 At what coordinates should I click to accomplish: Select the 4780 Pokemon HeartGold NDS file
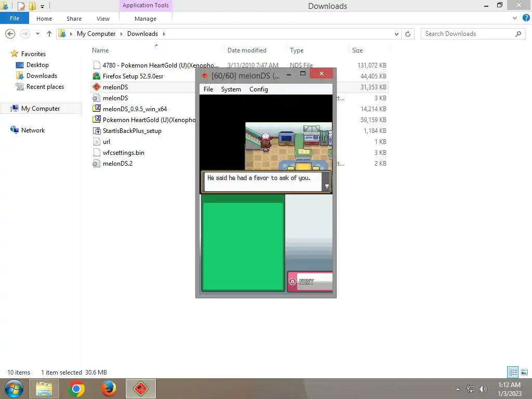(x=161, y=65)
